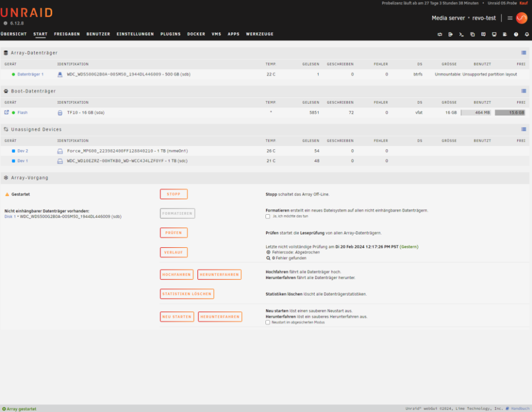The height and width of the screenshot is (412, 532).
Task: Click the NEU STARTEN button
Action: (177, 317)
